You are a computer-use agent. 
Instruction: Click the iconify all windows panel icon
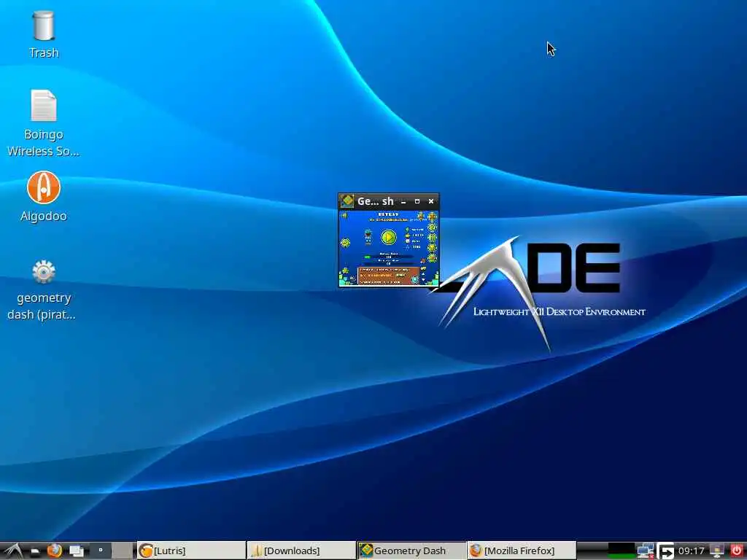[x=76, y=551]
